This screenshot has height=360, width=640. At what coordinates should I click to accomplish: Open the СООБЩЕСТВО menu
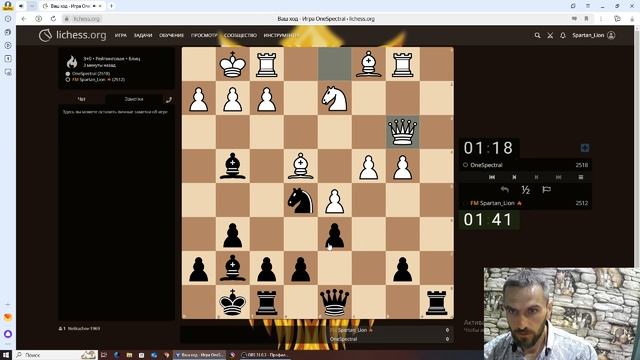click(240, 36)
